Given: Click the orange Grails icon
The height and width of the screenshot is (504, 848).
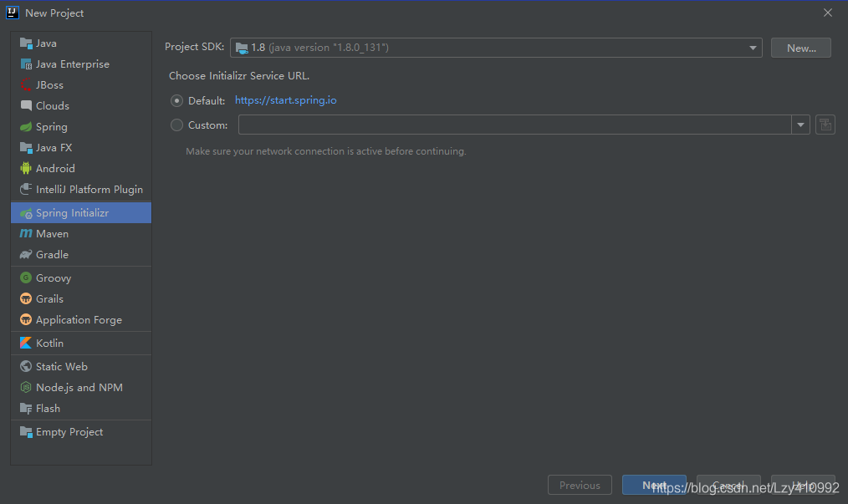Looking at the screenshot, I should click(25, 299).
